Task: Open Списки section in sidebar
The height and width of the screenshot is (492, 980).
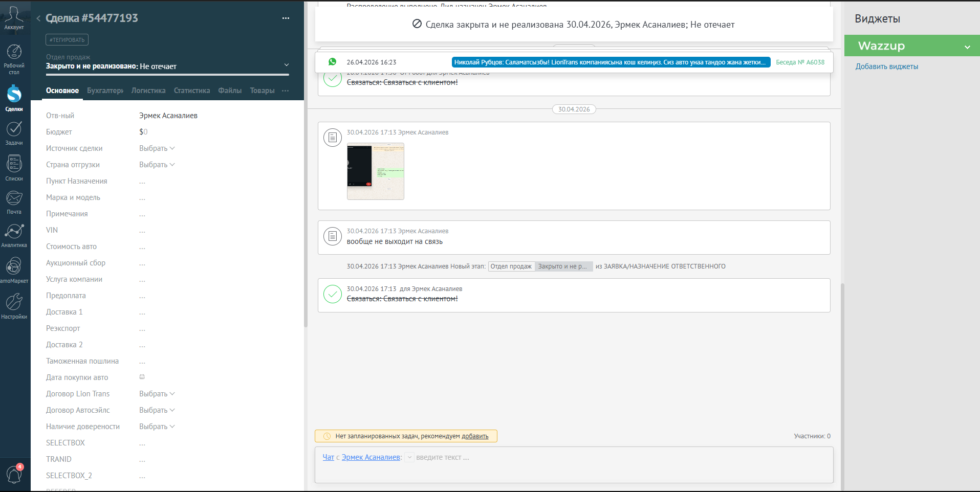Action: point(14,168)
